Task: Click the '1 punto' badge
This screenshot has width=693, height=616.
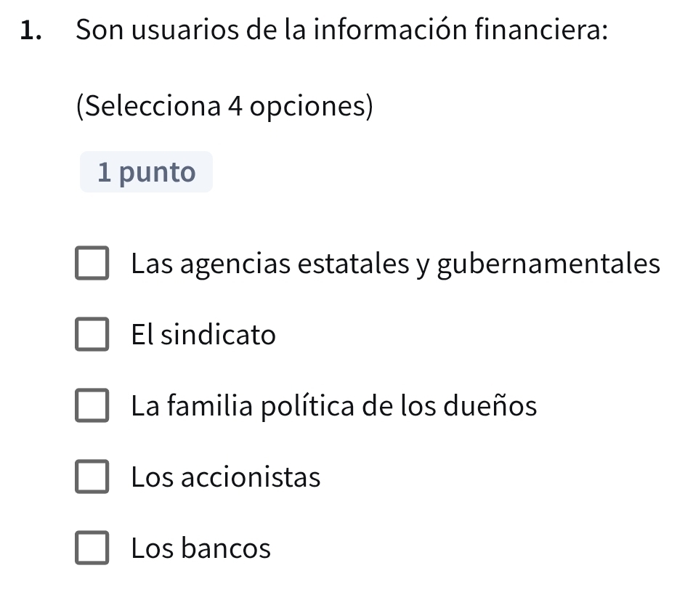Action: 145,171
